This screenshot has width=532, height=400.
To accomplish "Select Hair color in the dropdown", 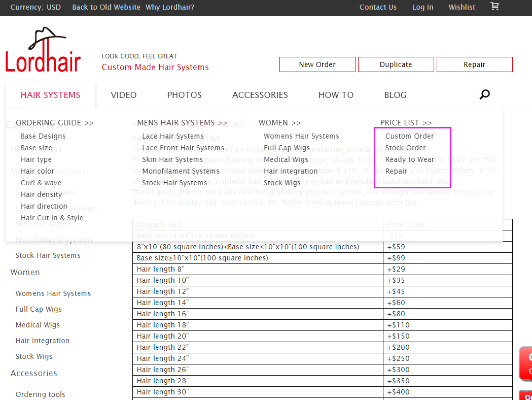I will coord(38,171).
